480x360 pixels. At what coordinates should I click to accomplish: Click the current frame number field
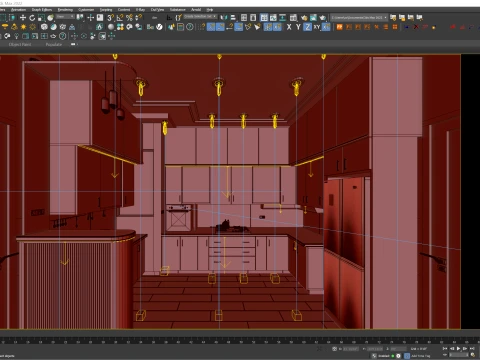click(x=459, y=355)
